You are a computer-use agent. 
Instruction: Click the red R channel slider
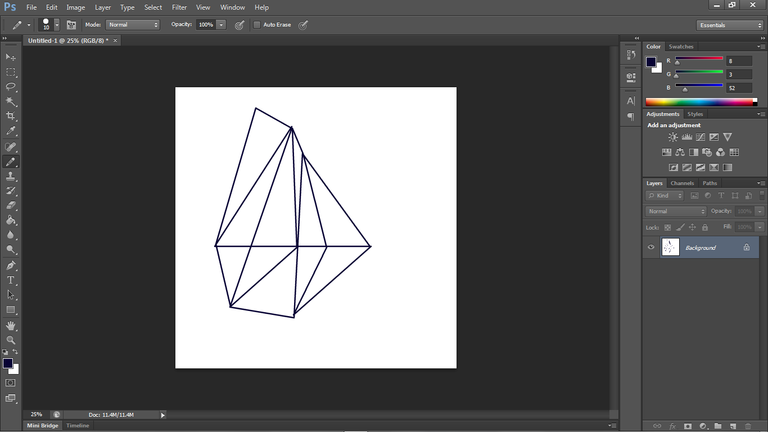pos(699,58)
